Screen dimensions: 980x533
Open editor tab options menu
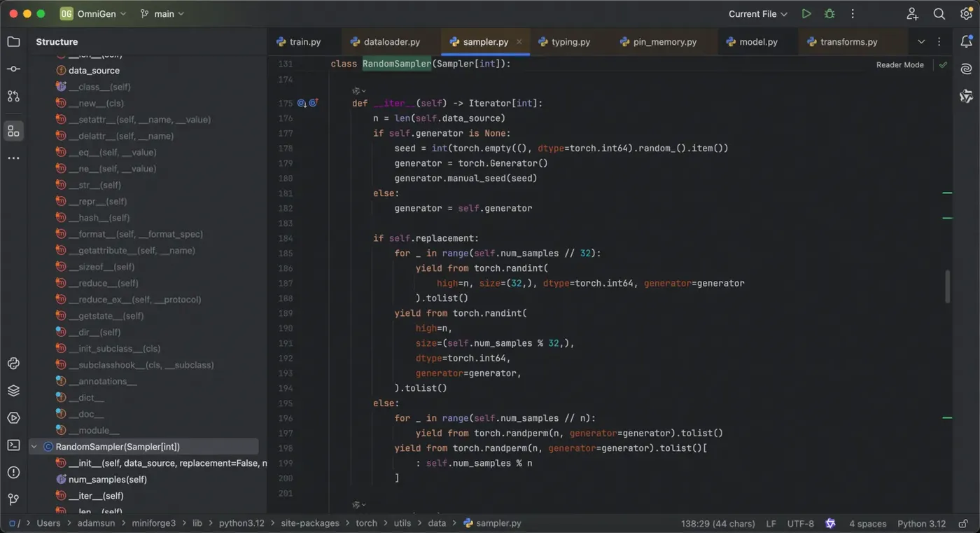[x=939, y=42]
